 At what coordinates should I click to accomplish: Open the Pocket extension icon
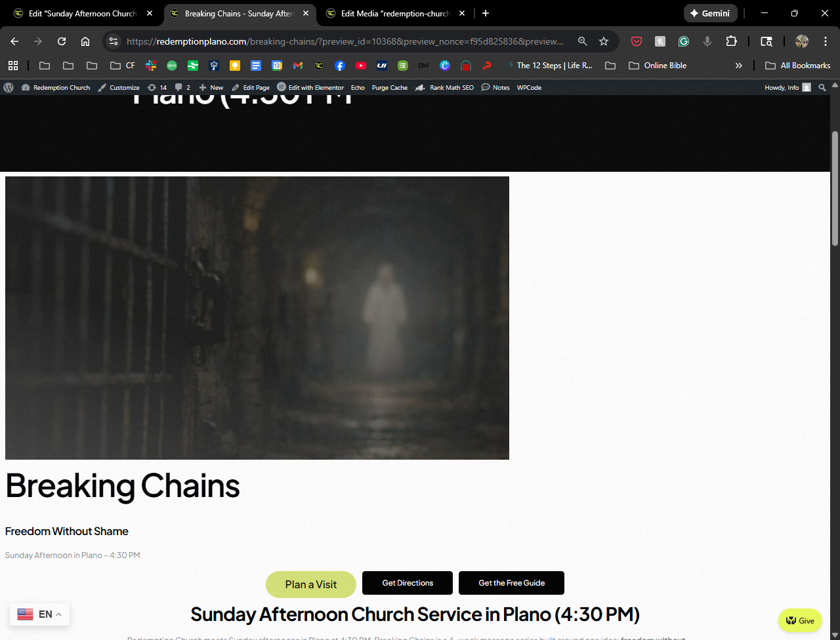[x=637, y=41]
